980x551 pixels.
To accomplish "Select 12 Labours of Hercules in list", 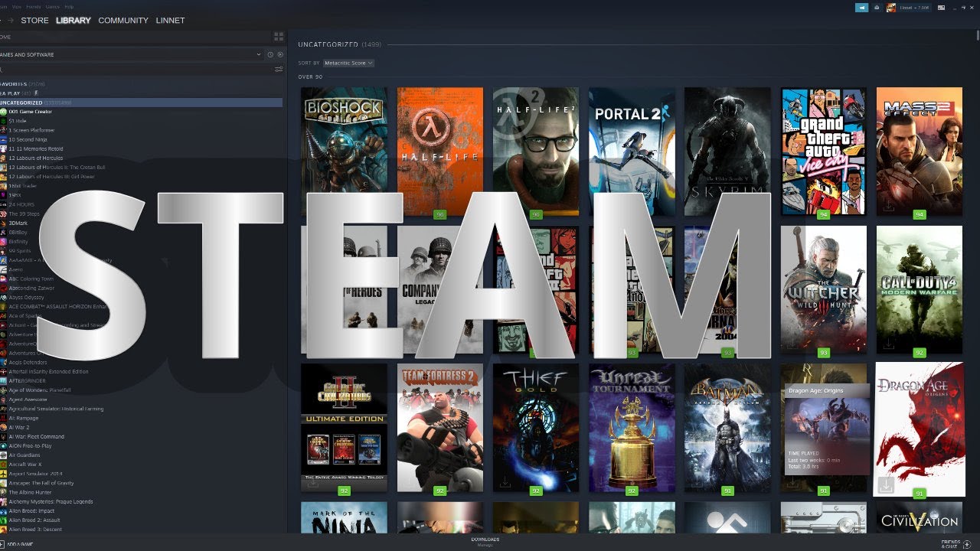I will [x=35, y=158].
